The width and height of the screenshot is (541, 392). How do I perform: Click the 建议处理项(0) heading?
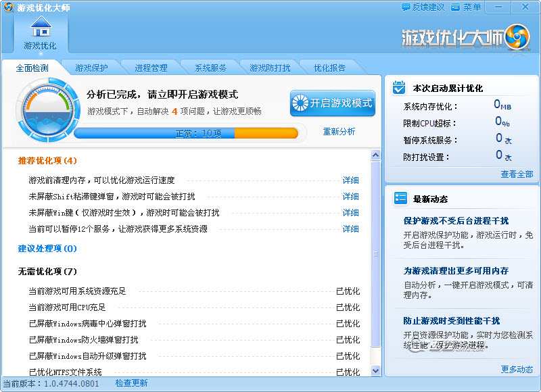click(x=47, y=249)
